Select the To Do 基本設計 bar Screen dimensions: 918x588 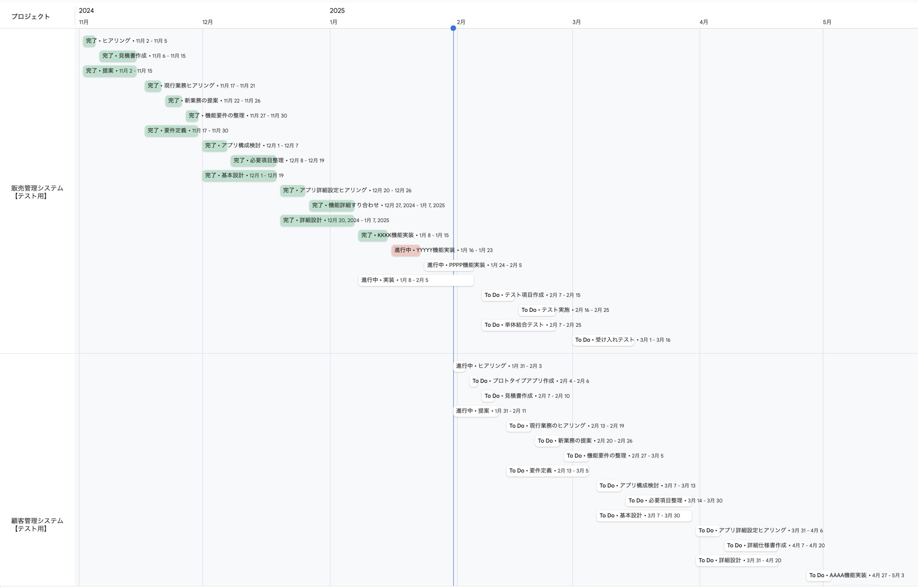point(644,515)
